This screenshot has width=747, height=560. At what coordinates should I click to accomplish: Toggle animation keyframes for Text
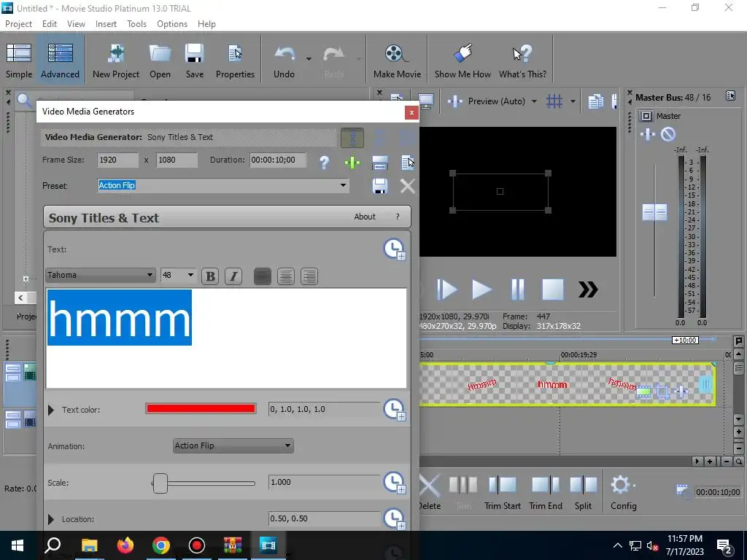point(395,249)
